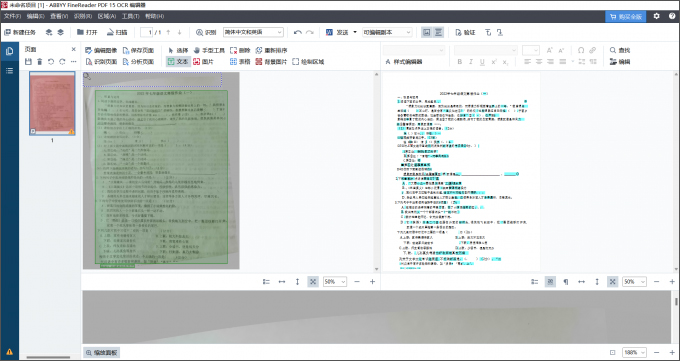Viewport: 680px width, 361px height.
Task: Click Recognize Page (识别页面) tool
Action: [101, 62]
